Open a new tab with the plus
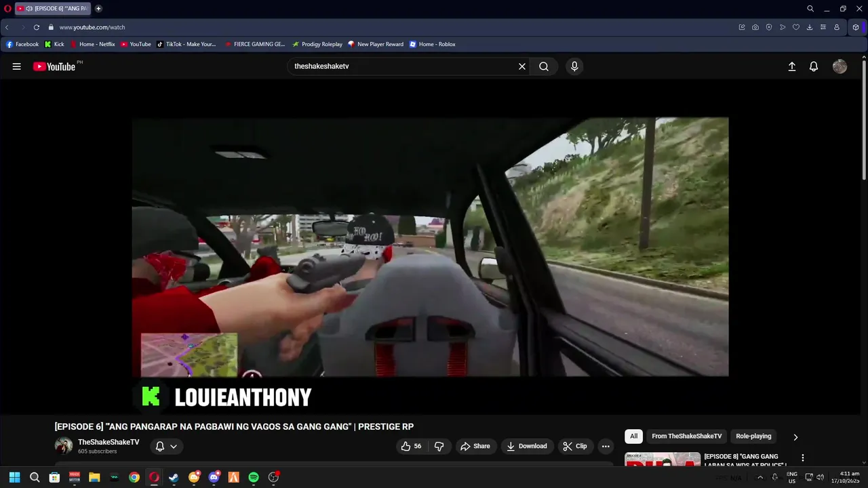Image resolution: width=868 pixels, height=488 pixels. click(x=98, y=9)
